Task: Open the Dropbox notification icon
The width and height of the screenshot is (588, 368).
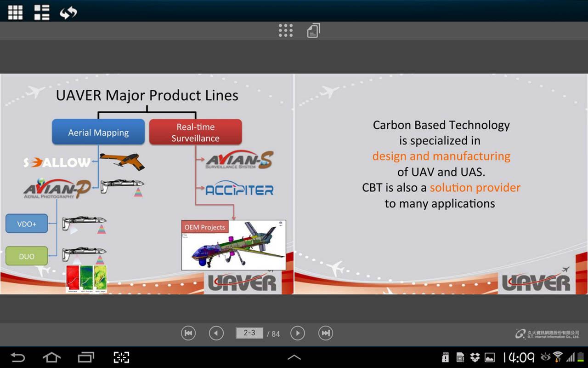Action: coord(475,357)
